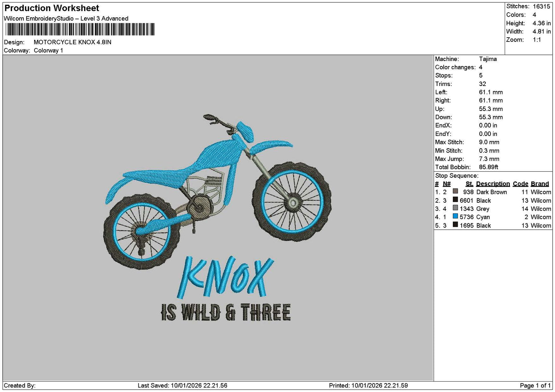Click the Trims value 32
The width and height of the screenshot is (555, 392).
tap(482, 84)
